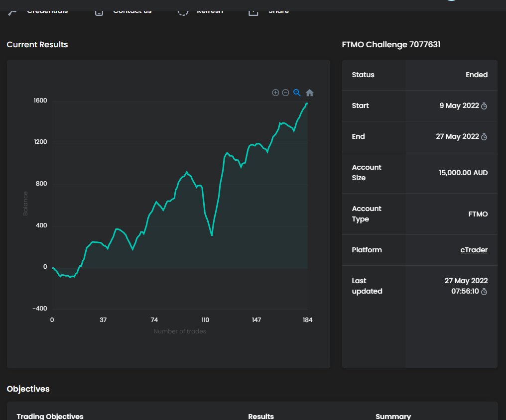Zoom out on the balance chart
Viewport: 506px width, 420px height.
(285, 93)
